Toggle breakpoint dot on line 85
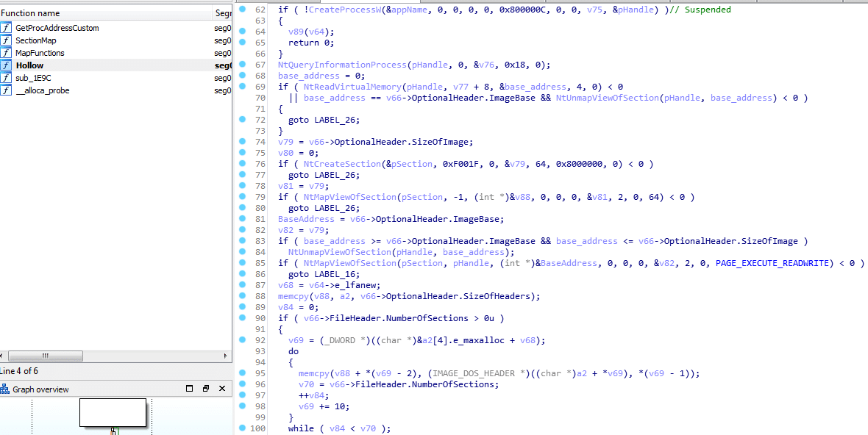The height and width of the screenshot is (435, 868). [x=243, y=262]
